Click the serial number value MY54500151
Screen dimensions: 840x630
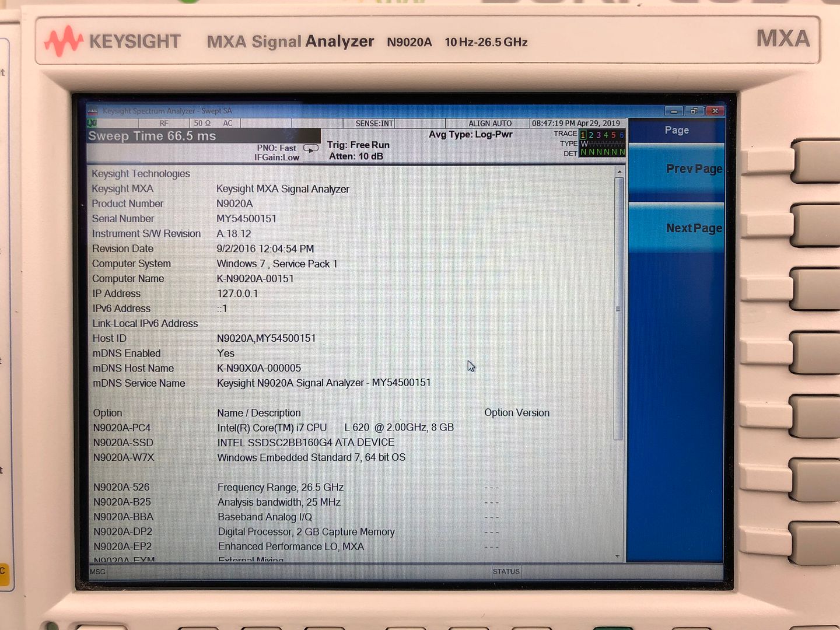point(246,219)
